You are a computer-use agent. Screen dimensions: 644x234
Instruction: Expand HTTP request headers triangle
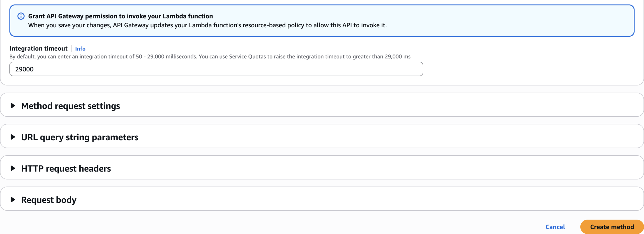pos(13,168)
